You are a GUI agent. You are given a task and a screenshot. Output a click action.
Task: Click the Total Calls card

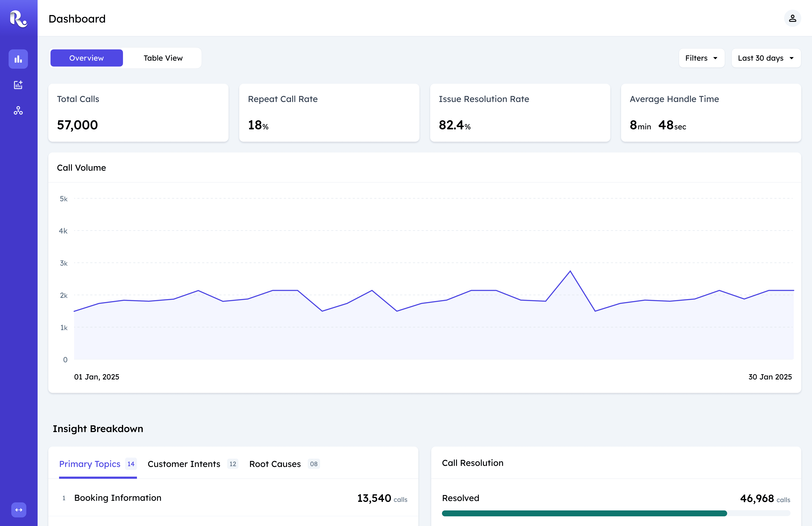coord(138,112)
